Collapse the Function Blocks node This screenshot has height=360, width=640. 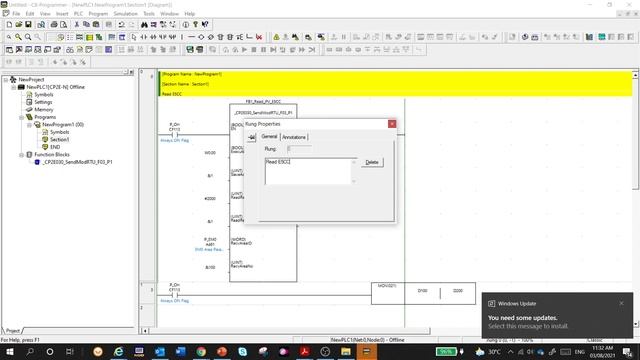[21, 155]
